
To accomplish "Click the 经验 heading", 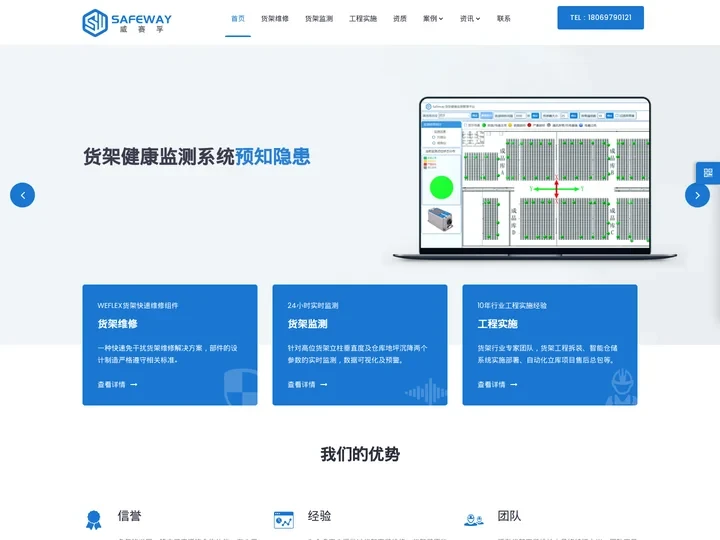I will pos(320,516).
